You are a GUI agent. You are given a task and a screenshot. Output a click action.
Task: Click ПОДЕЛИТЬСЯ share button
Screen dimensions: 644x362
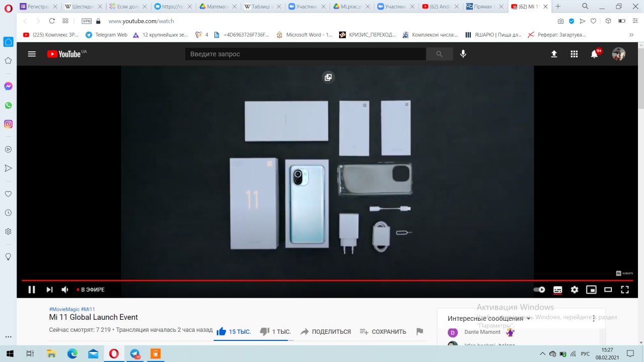coord(326,331)
